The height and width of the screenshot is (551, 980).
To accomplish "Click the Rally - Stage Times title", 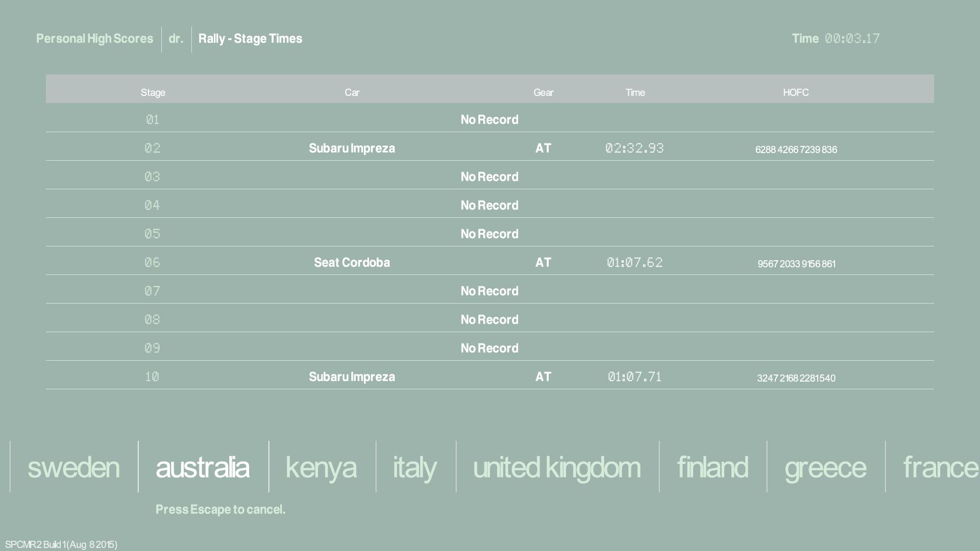I will click(250, 39).
